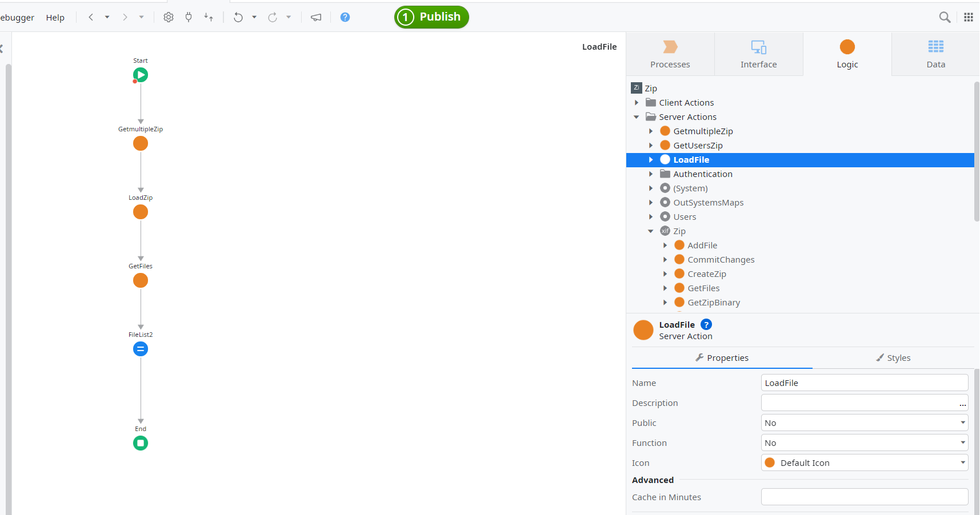The width and height of the screenshot is (980, 515).
Task: Click the Name input field
Action: point(865,383)
